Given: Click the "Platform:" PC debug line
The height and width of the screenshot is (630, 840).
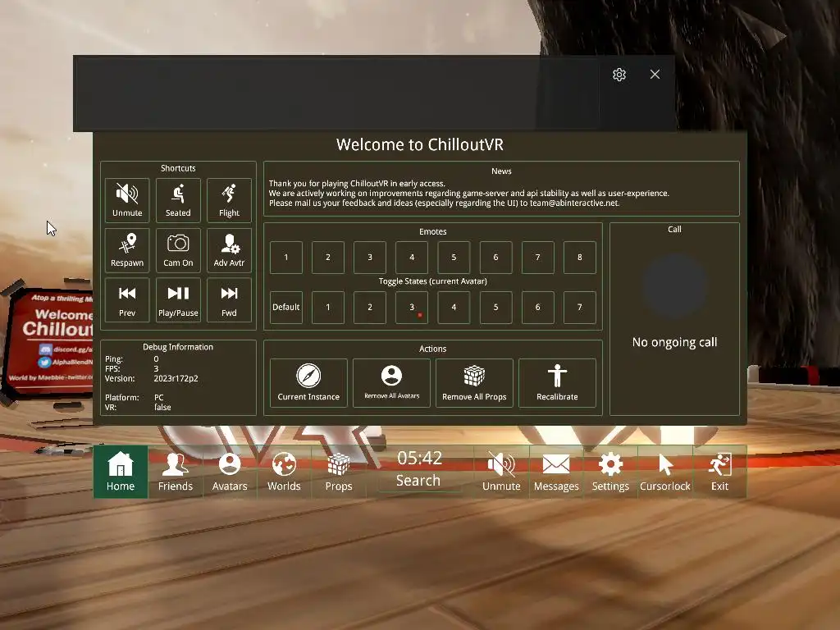Looking at the screenshot, I should point(135,398).
